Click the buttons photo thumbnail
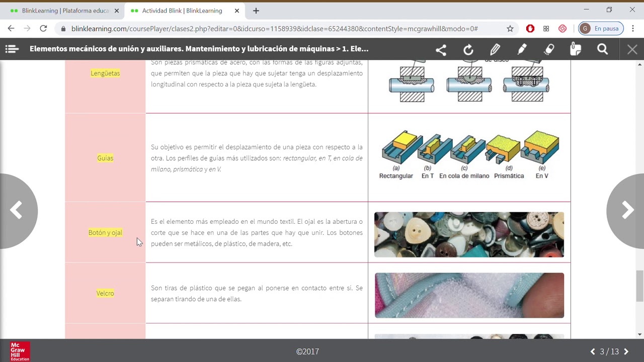This screenshot has width=644, height=362. 469,234
